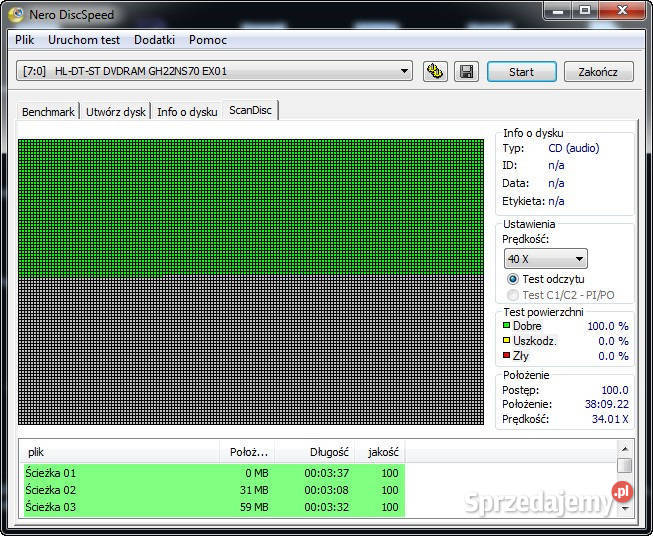The width and height of the screenshot is (653, 536).
Task: Click the 31 MB position cell
Action: tap(254, 490)
